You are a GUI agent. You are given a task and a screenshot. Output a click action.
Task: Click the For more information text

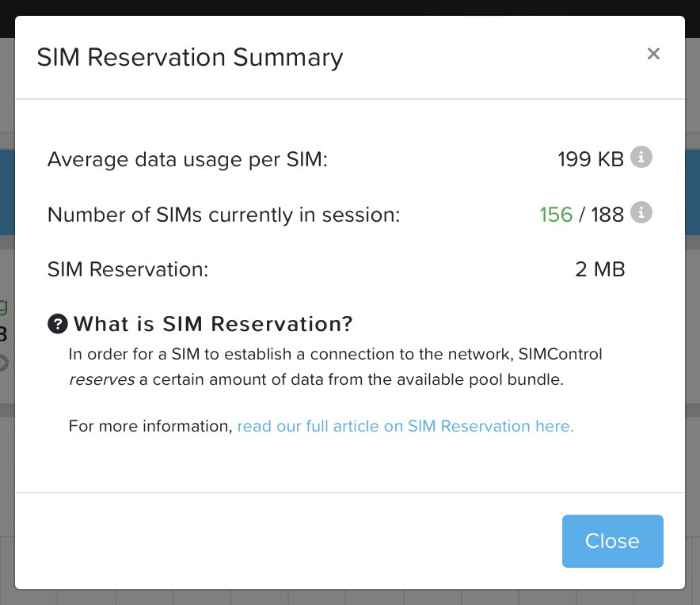pyautogui.click(x=150, y=426)
